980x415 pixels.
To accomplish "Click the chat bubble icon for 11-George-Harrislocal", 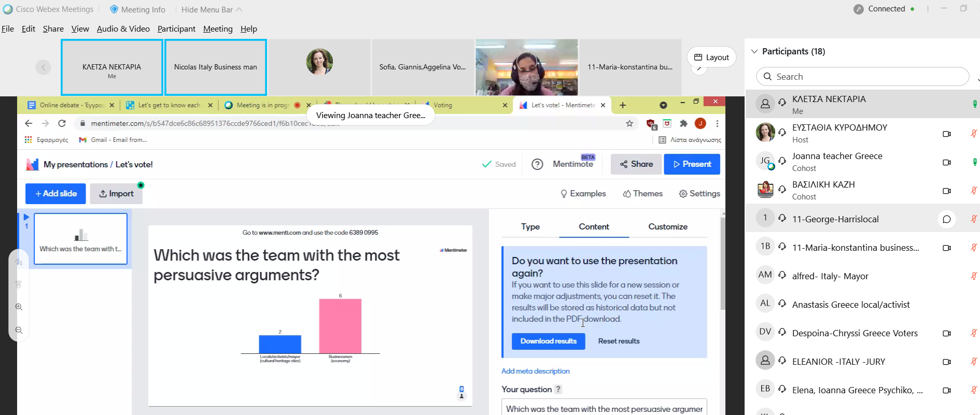I will (946, 219).
